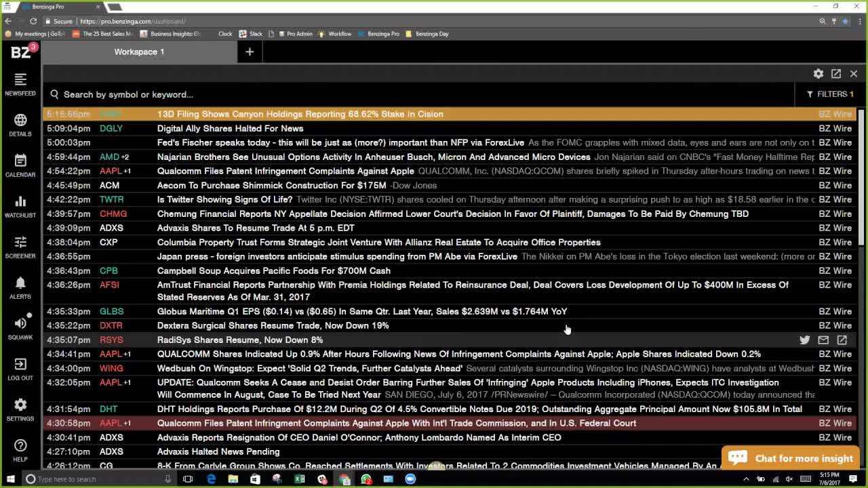Open the Help question mark icon

[20, 450]
